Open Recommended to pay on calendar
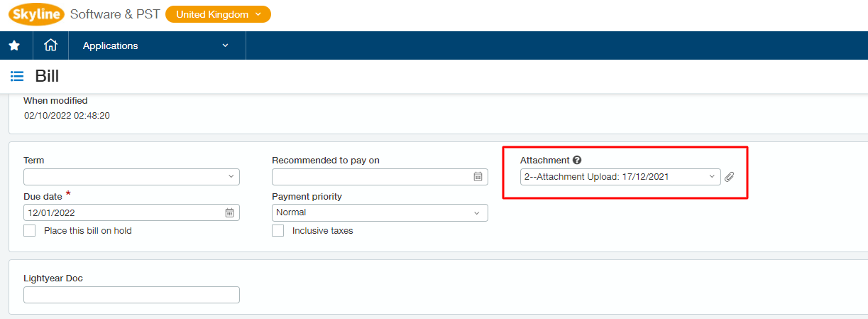 (478, 177)
